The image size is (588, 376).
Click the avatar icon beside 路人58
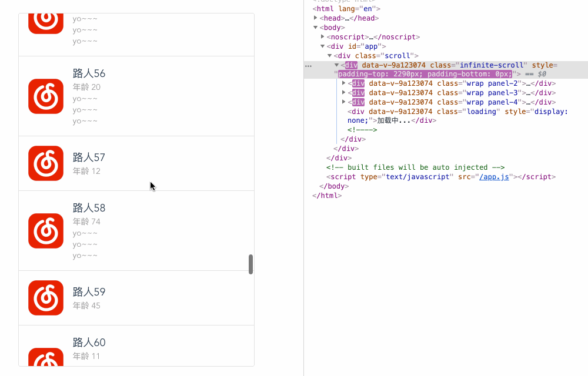(46, 231)
